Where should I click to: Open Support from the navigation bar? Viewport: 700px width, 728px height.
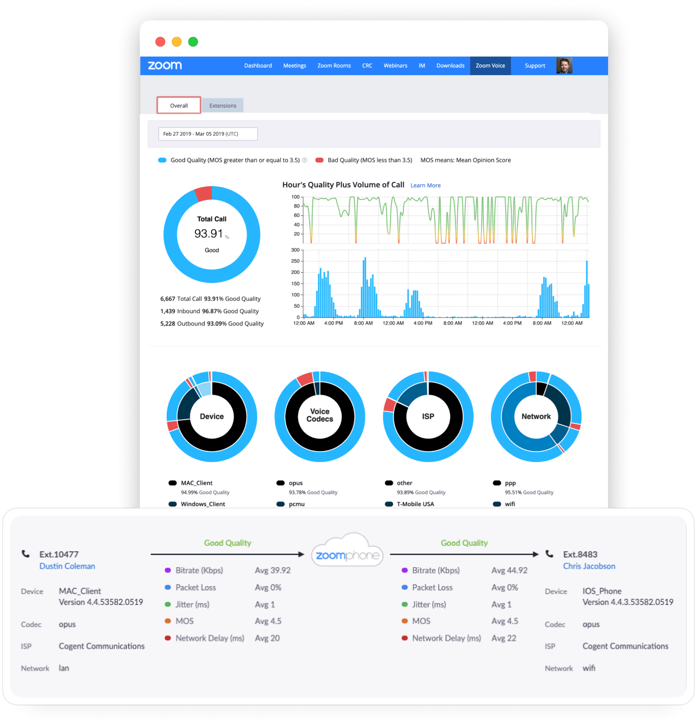[x=535, y=66]
